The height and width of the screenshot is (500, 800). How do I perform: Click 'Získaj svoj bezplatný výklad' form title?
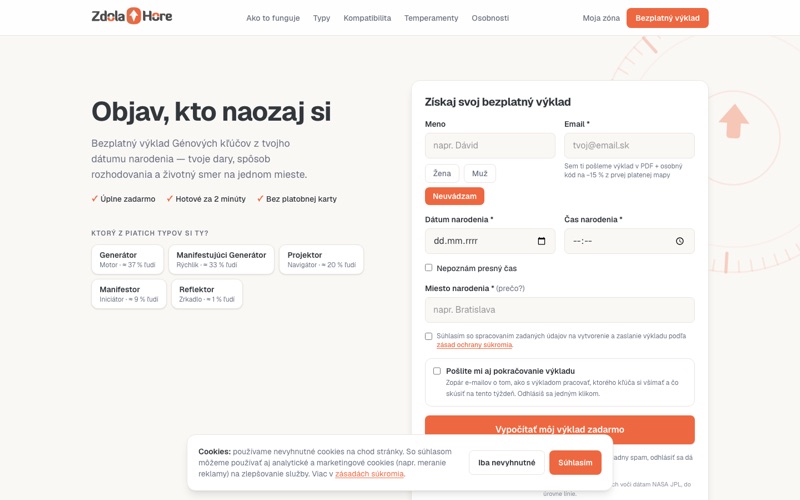[x=498, y=102]
